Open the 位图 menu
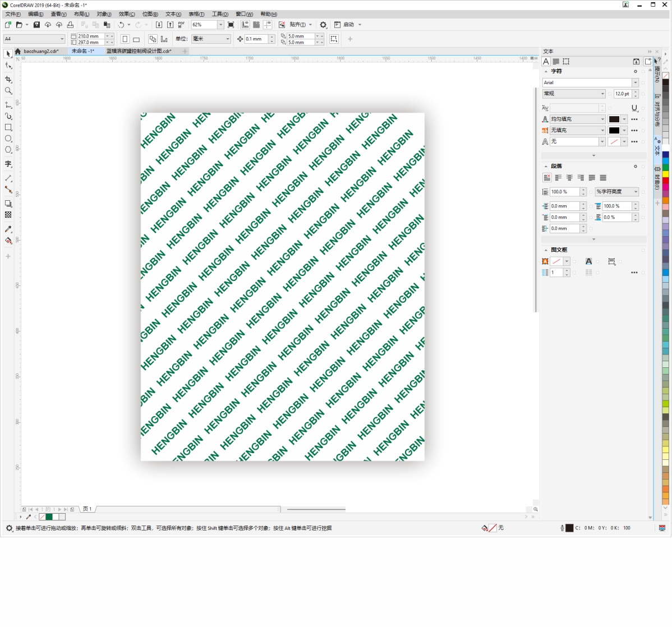The height and width of the screenshot is (627, 672). click(150, 14)
